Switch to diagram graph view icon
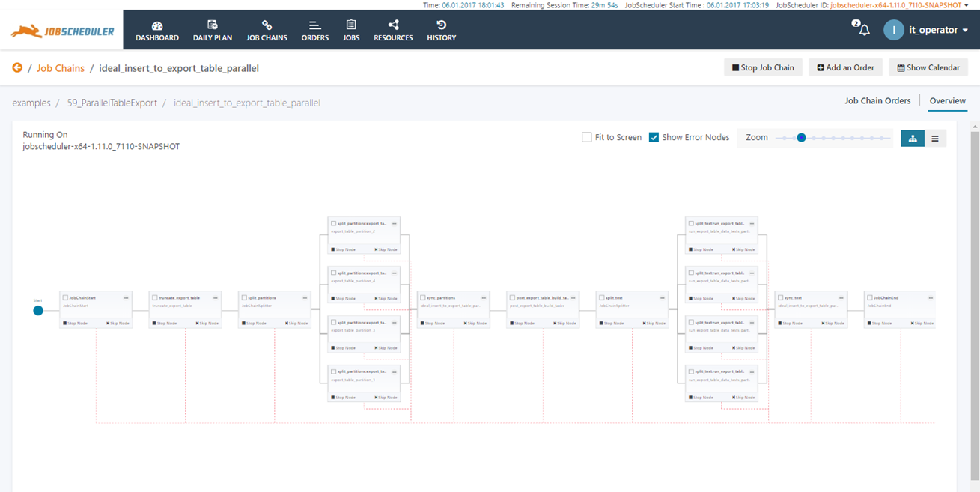 (x=913, y=138)
